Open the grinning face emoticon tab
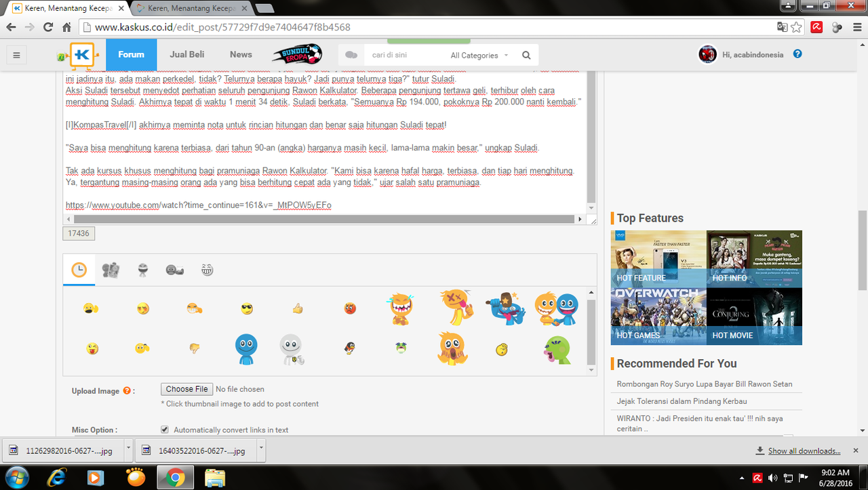 pyautogui.click(x=207, y=270)
